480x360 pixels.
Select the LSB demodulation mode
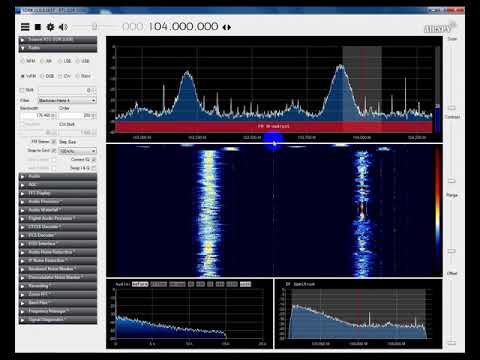(x=65, y=61)
